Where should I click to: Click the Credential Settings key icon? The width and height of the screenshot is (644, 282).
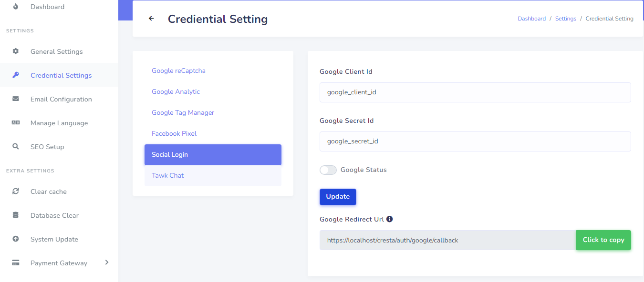(x=16, y=75)
